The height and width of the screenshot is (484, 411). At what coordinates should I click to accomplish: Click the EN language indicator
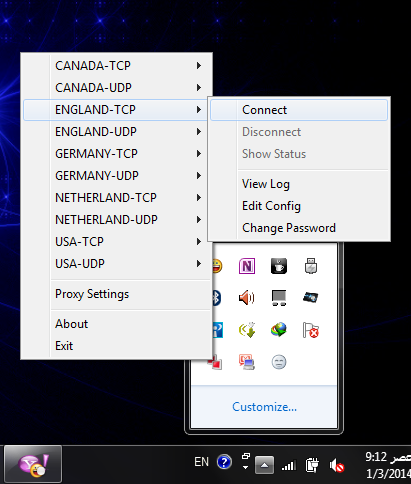click(201, 462)
